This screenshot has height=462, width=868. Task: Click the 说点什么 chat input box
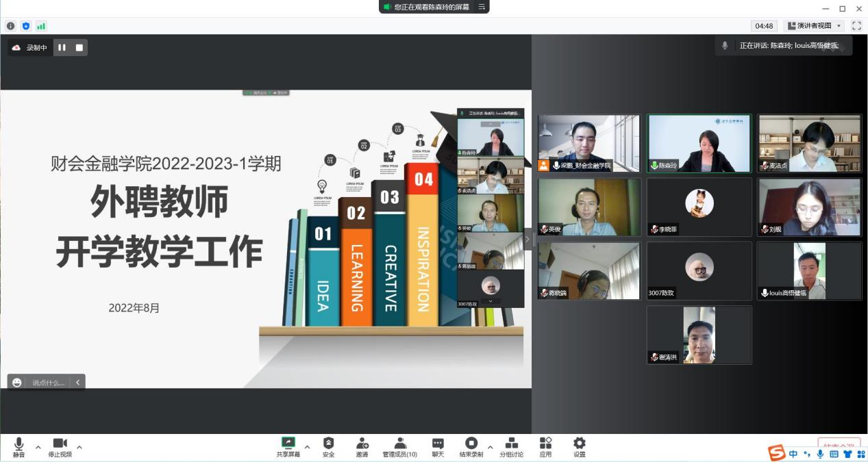(48, 383)
